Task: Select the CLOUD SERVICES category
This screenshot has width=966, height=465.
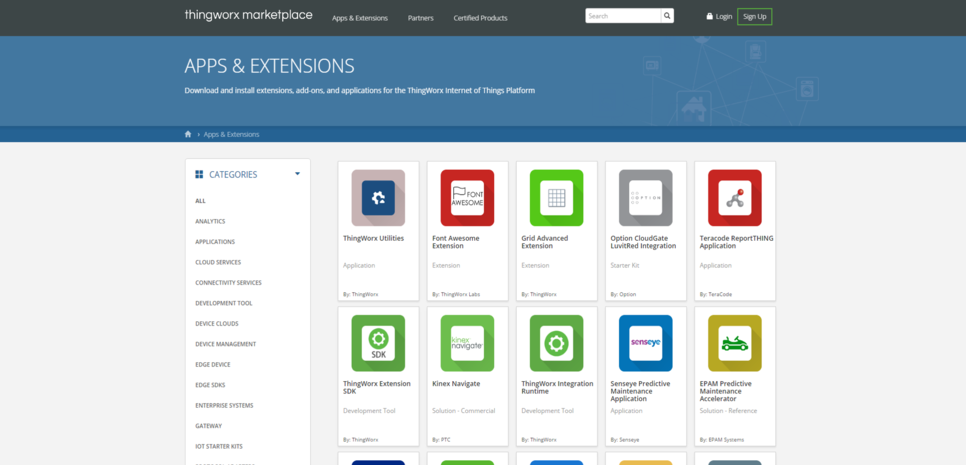Action: pos(218,262)
